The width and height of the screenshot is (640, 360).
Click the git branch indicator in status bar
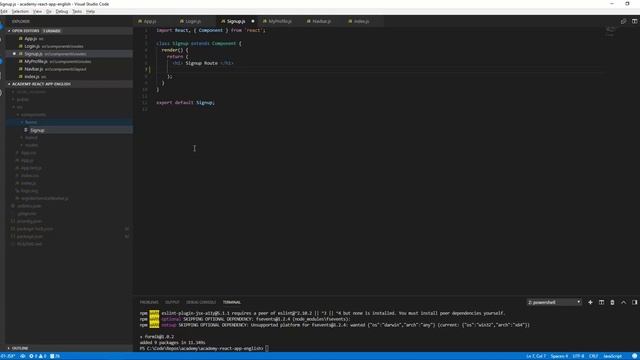[x=8, y=356]
